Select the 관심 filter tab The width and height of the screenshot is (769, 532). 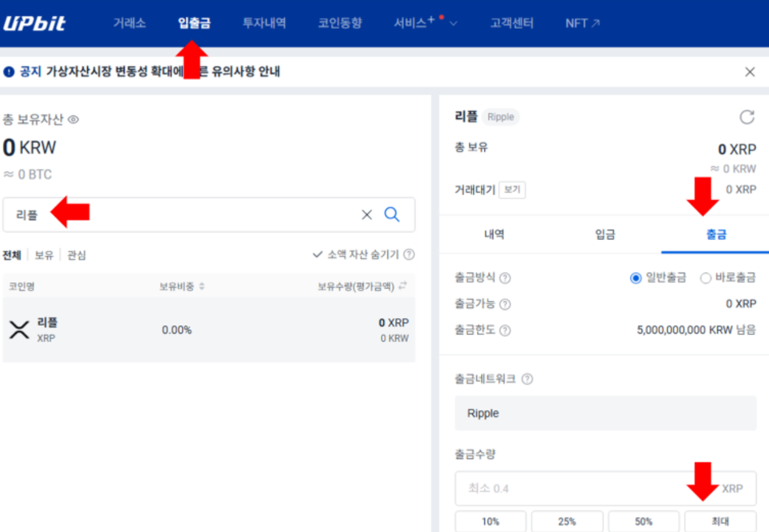(77, 255)
